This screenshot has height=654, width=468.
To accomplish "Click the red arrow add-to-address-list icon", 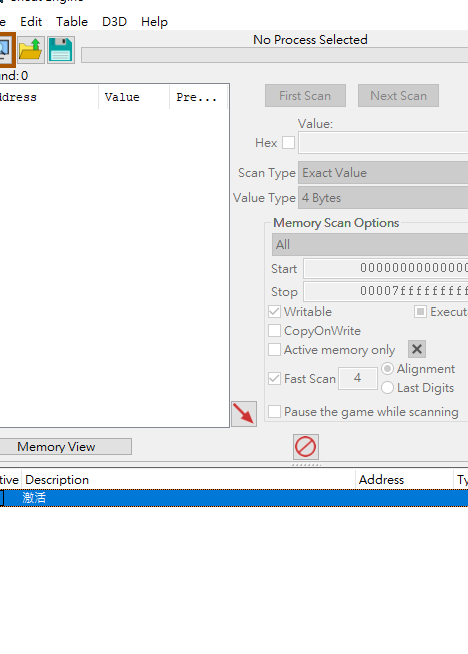I will click(x=244, y=414).
